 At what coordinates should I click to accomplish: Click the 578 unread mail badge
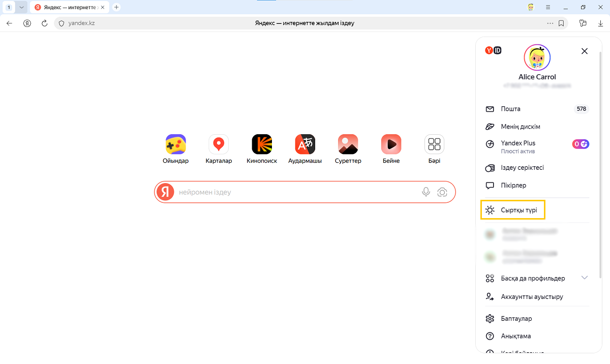point(582,109)
